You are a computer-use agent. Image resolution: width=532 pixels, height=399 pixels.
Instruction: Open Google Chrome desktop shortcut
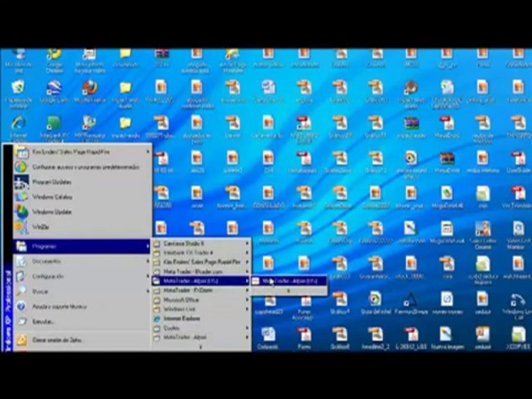pos(54,60)
